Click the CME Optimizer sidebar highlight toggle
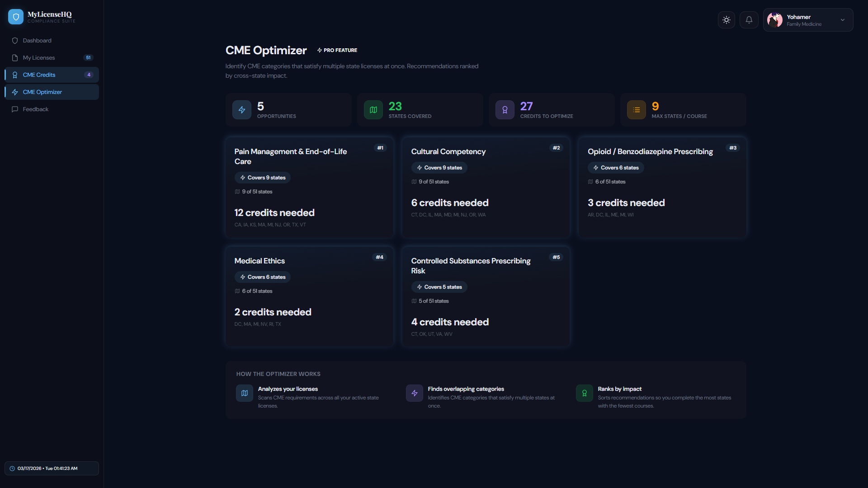 click(51, 92)
